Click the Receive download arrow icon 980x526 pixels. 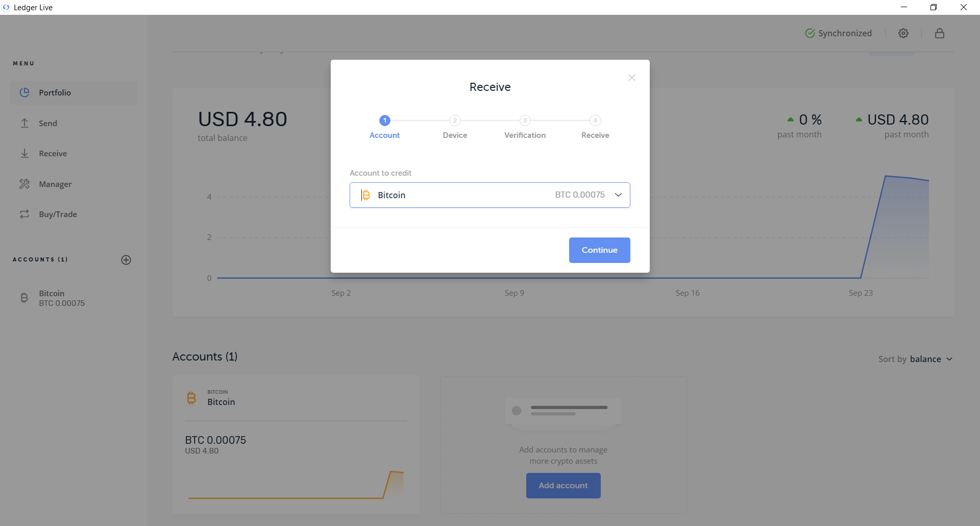tap(24, 153)
